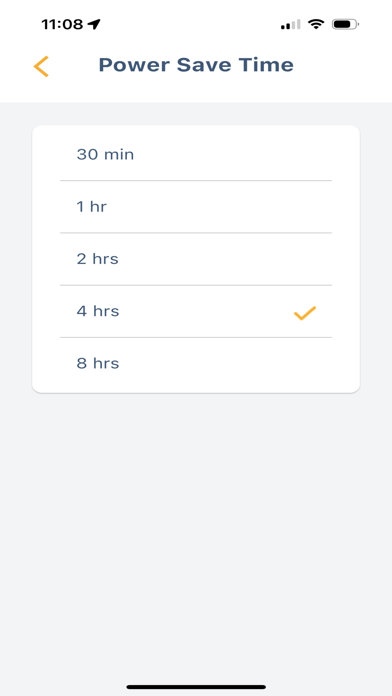Tap the cellular signal bars icon
The width and height of the screenshot is (392, 696).
tap(291, 24)
